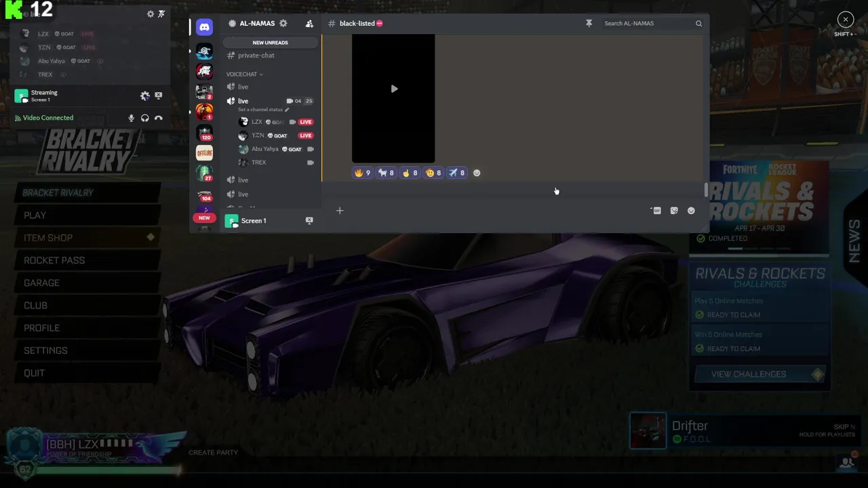
Task: Toggle microphone mute in overlay widget
Action: point(131,118)
